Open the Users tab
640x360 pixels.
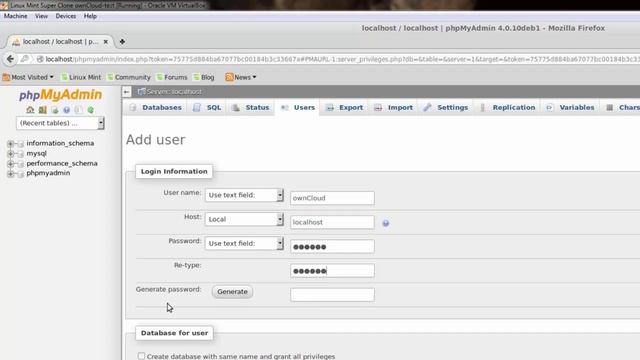pos(298,108)
